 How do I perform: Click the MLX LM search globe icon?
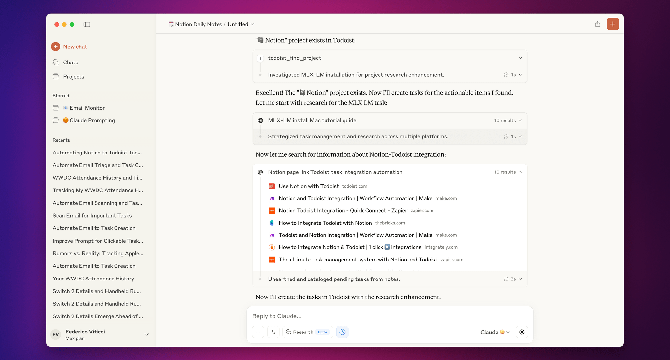260,120
